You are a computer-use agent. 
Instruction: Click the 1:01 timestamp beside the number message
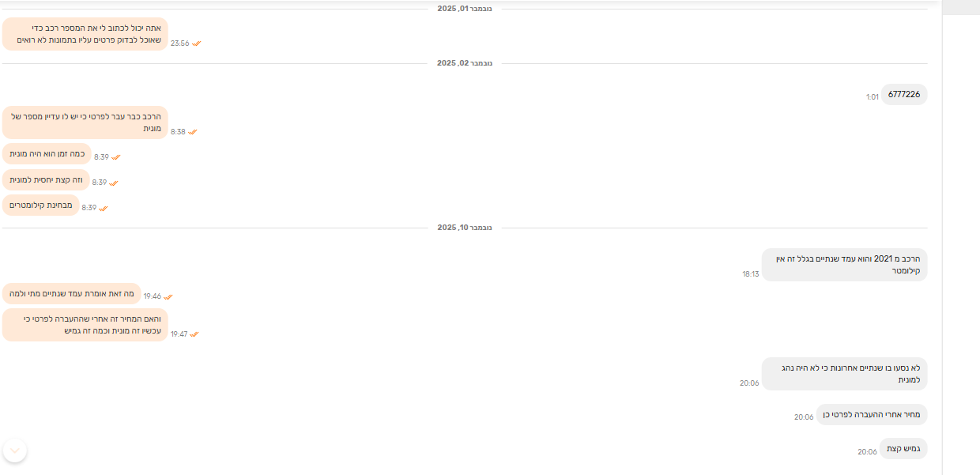tap(872, 97)
